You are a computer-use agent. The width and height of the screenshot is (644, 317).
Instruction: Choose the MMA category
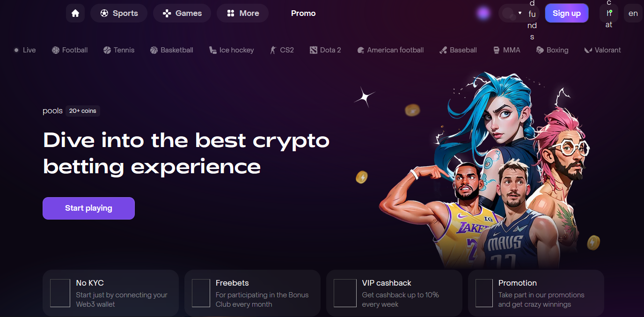pos(506,50)
